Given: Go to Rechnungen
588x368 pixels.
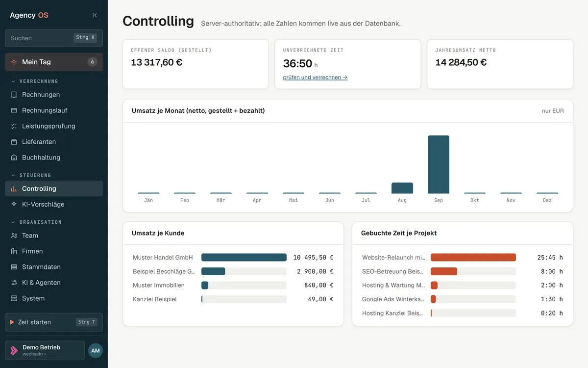Looking at the screenshot, I should tap(54, 95).
